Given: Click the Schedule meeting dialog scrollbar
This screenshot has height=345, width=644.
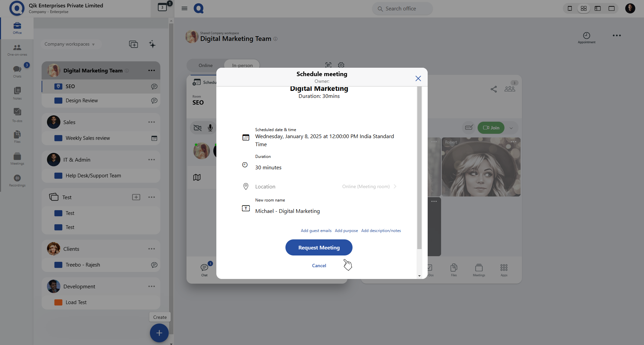Looking at the screenshot, I should [x=419, y=168].
